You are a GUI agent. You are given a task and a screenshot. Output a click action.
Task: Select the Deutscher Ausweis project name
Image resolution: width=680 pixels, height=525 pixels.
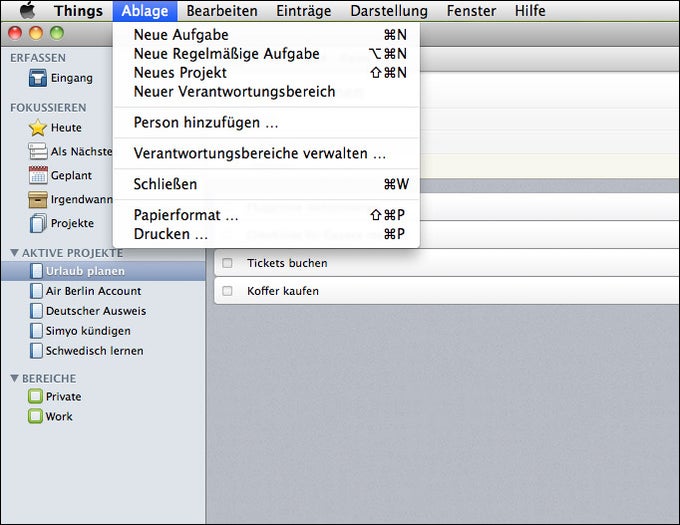[96, 311]
